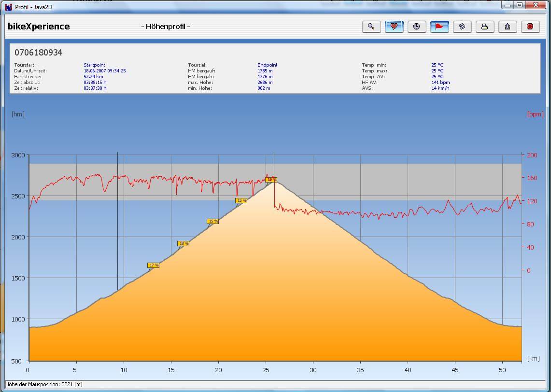Viewport: 551px width, 392px height.
Task: Click the refresh arrows button
Action: [462, 27]
